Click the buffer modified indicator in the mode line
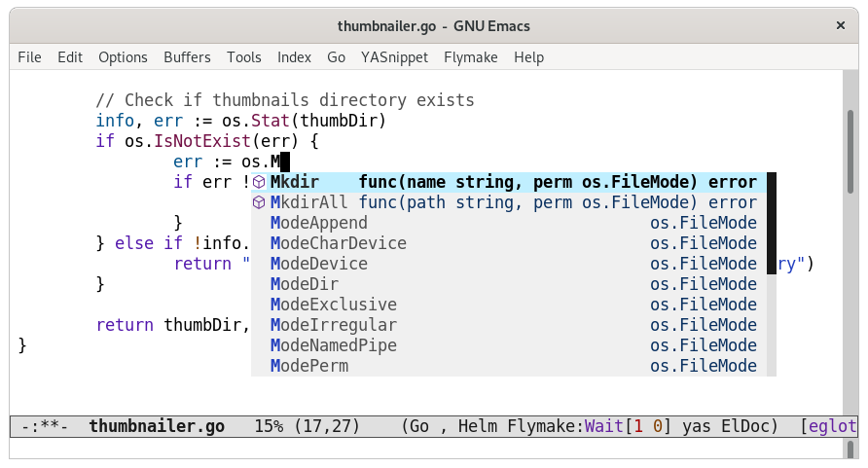 pos(45,426)
